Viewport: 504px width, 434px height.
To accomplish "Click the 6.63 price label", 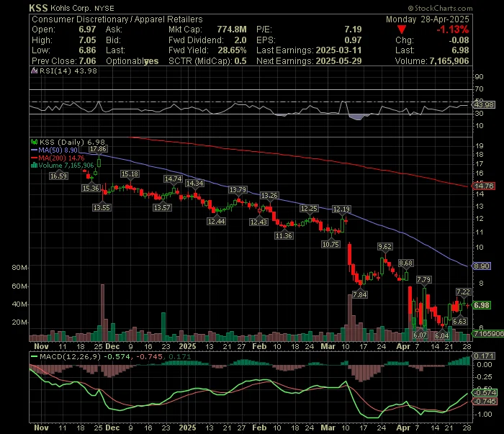I will [x=459, y=322].
